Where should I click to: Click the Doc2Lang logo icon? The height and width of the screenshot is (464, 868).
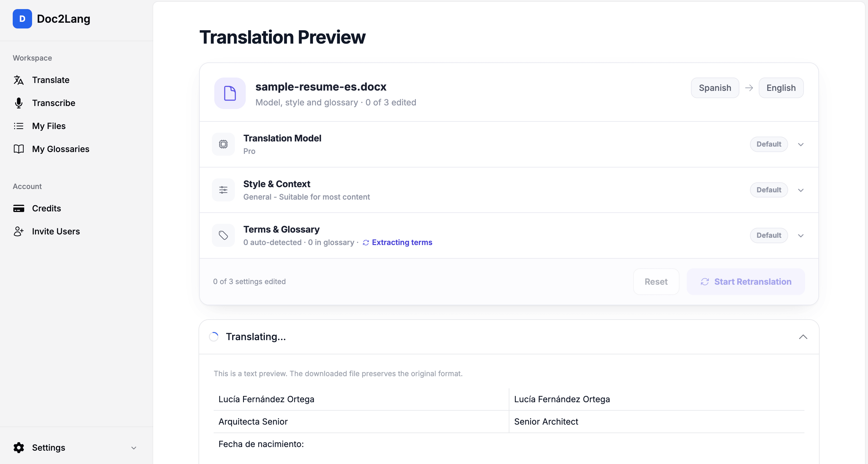coord(22,19)
